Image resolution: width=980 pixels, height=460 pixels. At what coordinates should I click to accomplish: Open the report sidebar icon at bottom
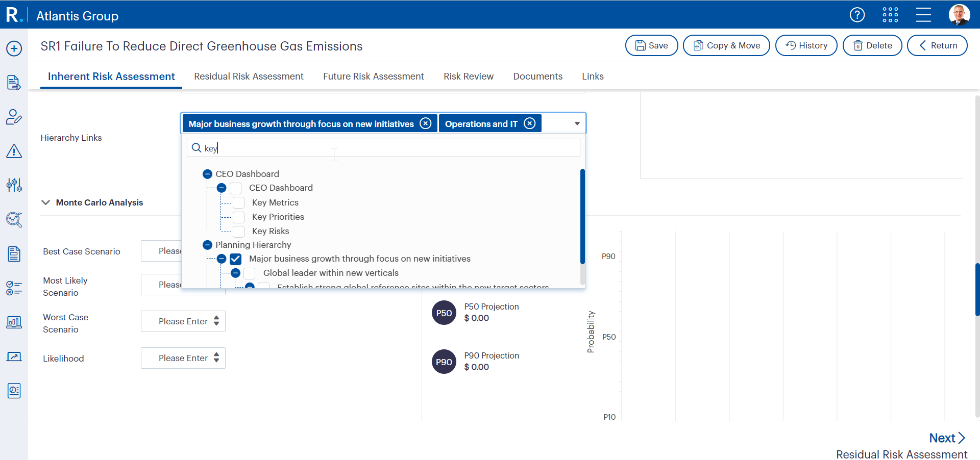click(x=14, y=391)
